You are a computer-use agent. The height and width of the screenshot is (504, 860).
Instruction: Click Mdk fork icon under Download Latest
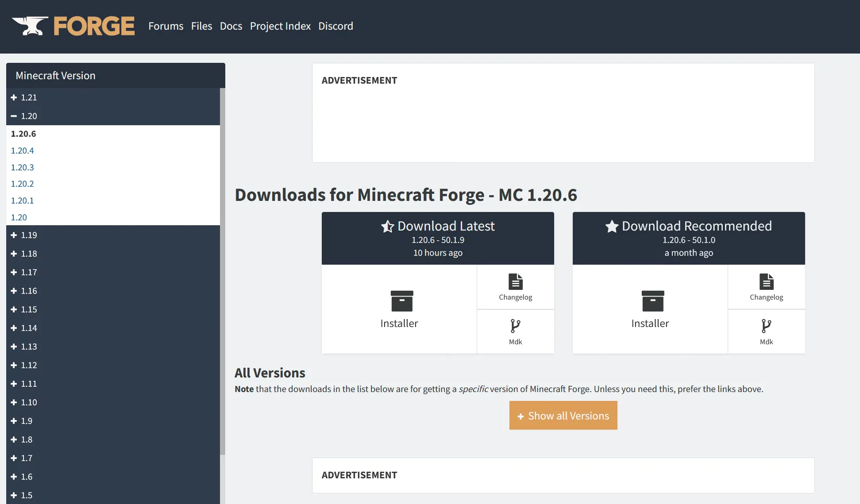(515, 326)
